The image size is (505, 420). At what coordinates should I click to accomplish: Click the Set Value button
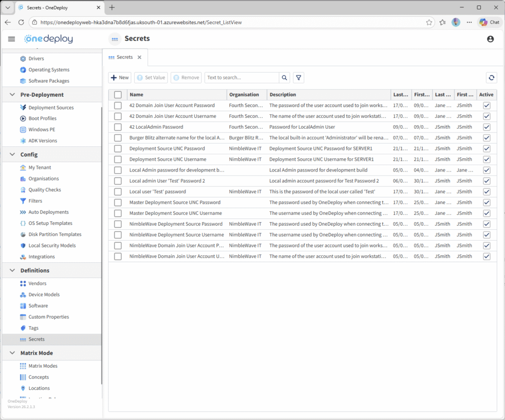[151, 77]
